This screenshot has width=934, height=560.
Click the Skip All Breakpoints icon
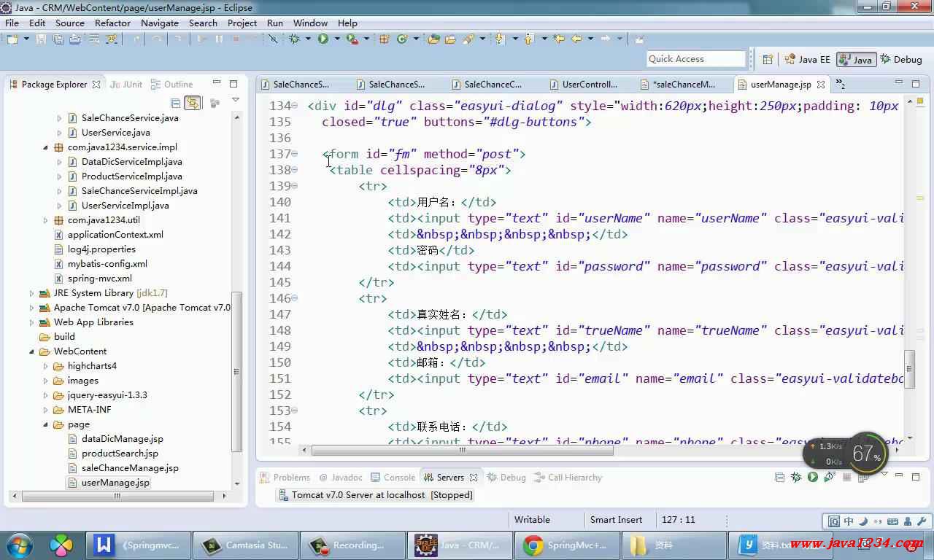(x=274, y=39)
